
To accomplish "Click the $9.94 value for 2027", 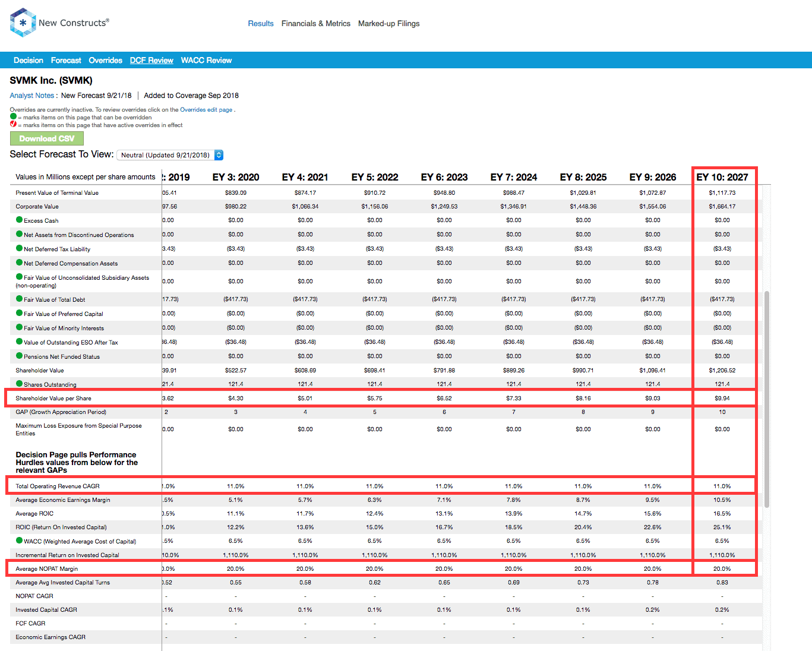I will pyautogui.click(x=722, y=398).
